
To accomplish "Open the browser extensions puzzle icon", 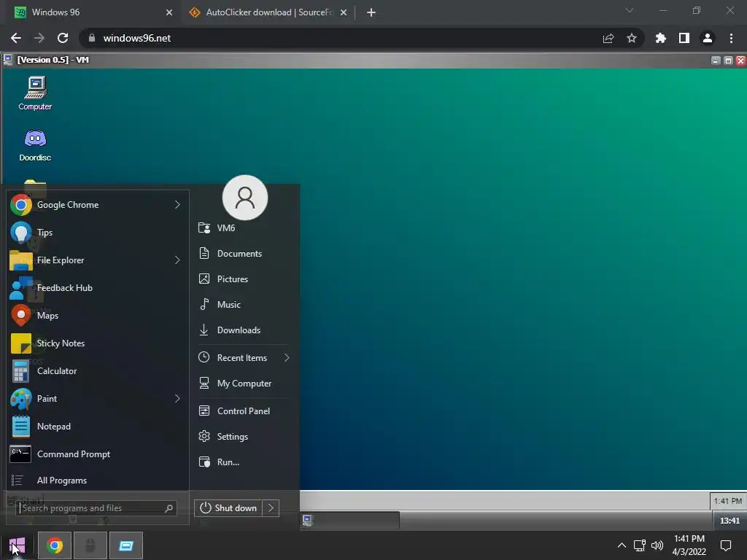I will (660, 38).
